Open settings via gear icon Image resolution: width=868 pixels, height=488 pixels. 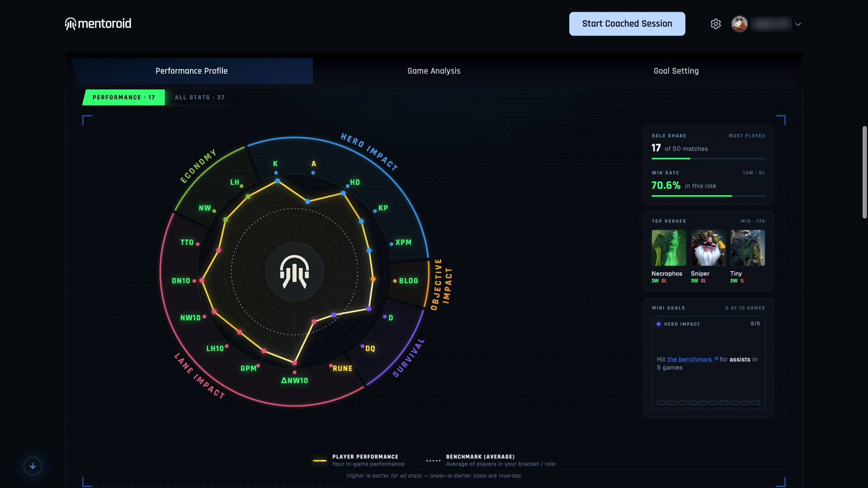[x=715, y=24]
